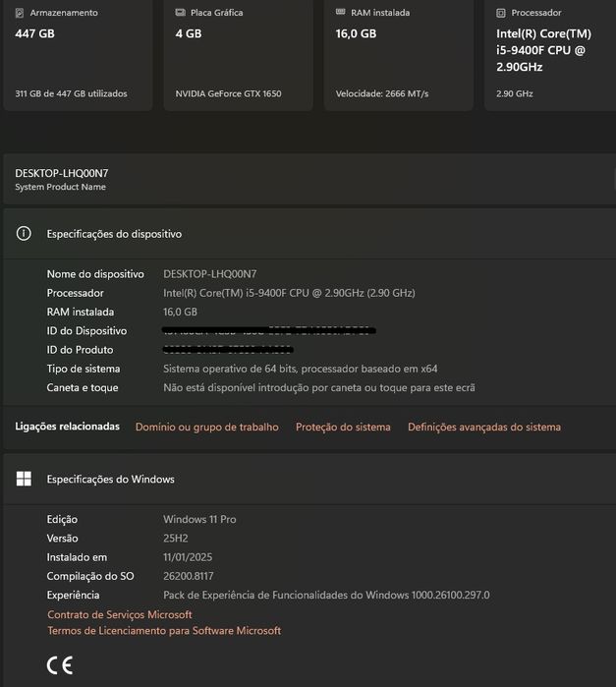This screenshot has width=616, height=687.
Task: Click 'Compilação do SO' label
Action: tap(90, 576)
